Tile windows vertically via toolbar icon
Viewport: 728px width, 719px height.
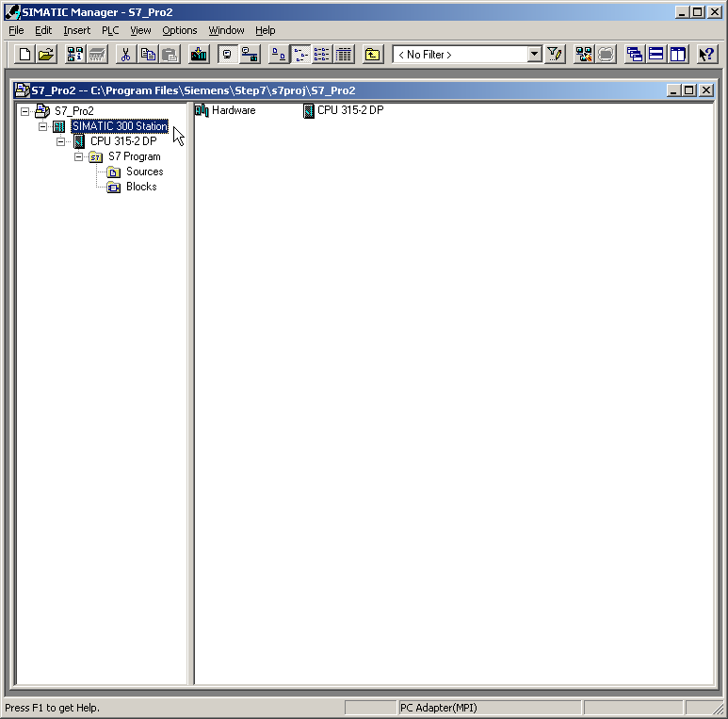click(678, 55)
